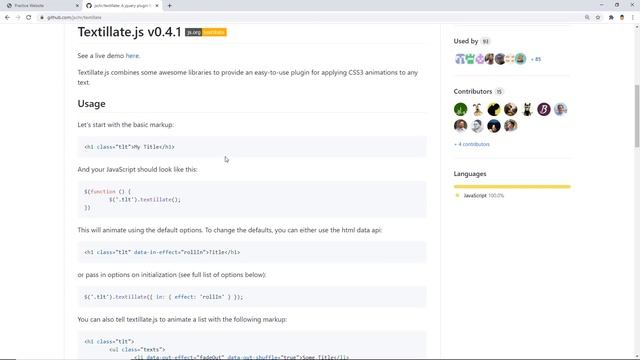The image size is (640, 360).
Task: Click the 'Languages' sidebar heading
Action: click(470, 174)
